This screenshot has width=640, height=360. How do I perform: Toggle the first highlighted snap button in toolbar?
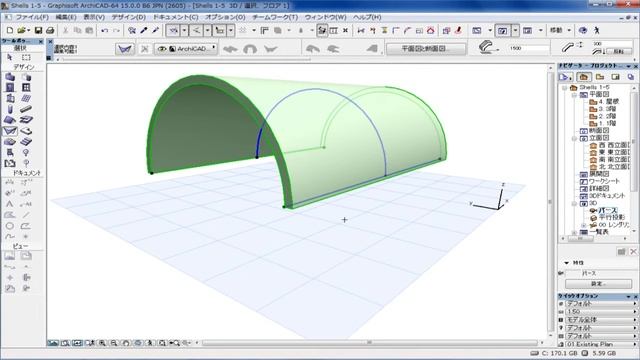click(x=173, y=31)
